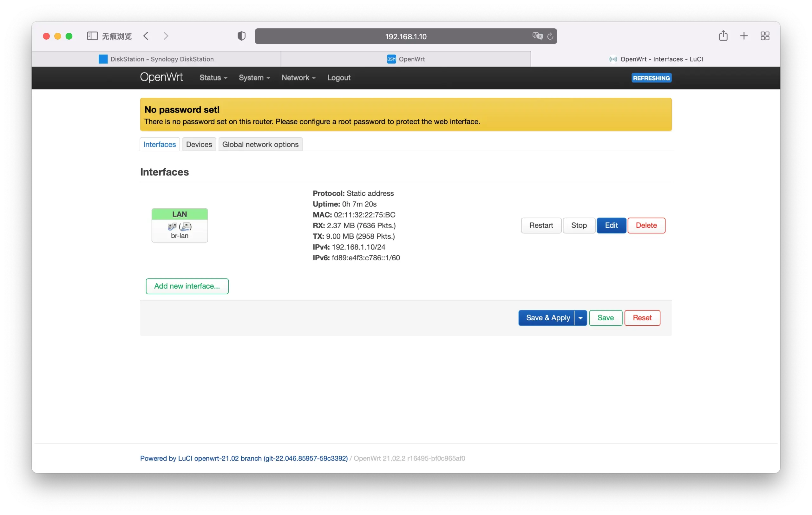Click the Interfaces section heading
Viewport: 812px width, 515px height.
click(x=164, y=172)
